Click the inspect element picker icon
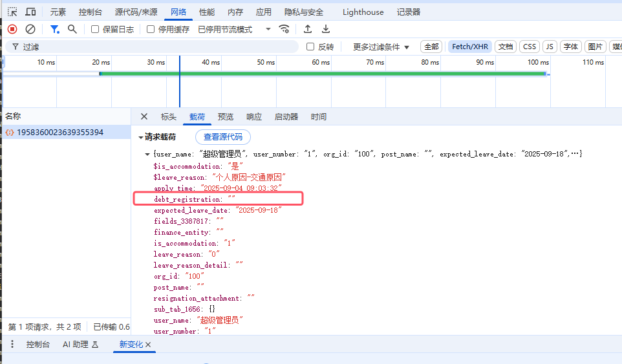622x364 pixels. point(12,12)
